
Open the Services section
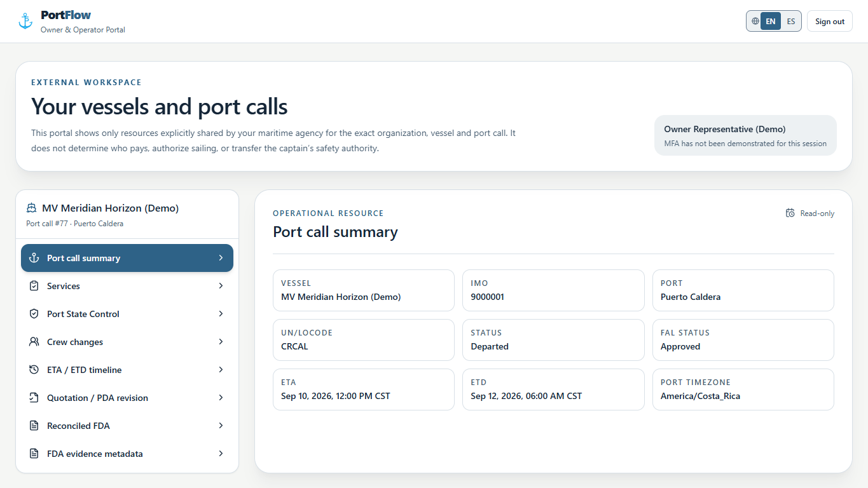point(127,286)
